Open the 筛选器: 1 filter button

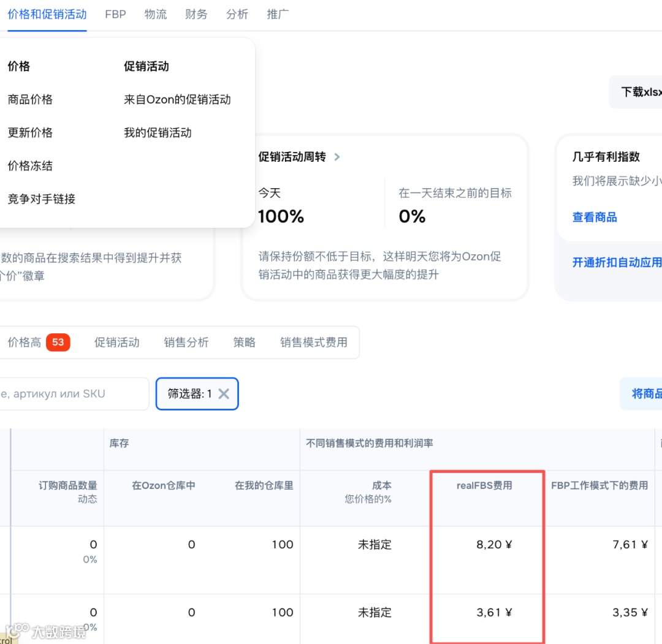coord(197,394)
